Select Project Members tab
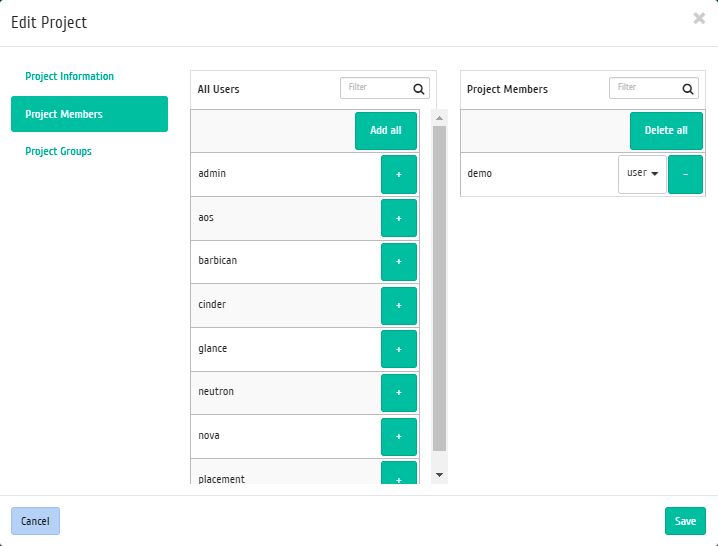This screenshot has height=546, width=718. pos(89,114)
